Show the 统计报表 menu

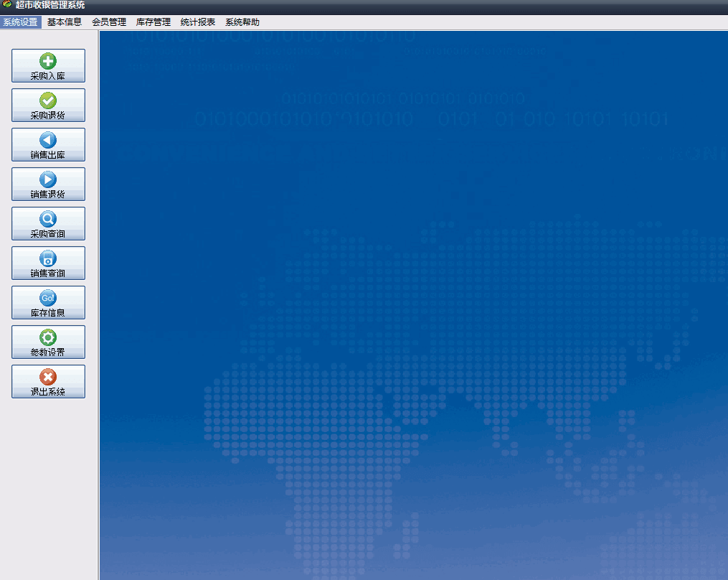[198, 22]
